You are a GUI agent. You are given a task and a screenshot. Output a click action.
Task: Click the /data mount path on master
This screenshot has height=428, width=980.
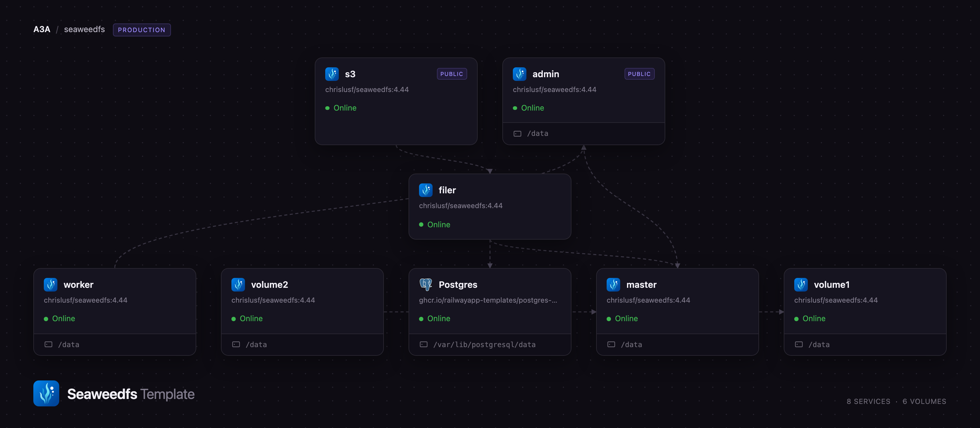coord(631,345)
